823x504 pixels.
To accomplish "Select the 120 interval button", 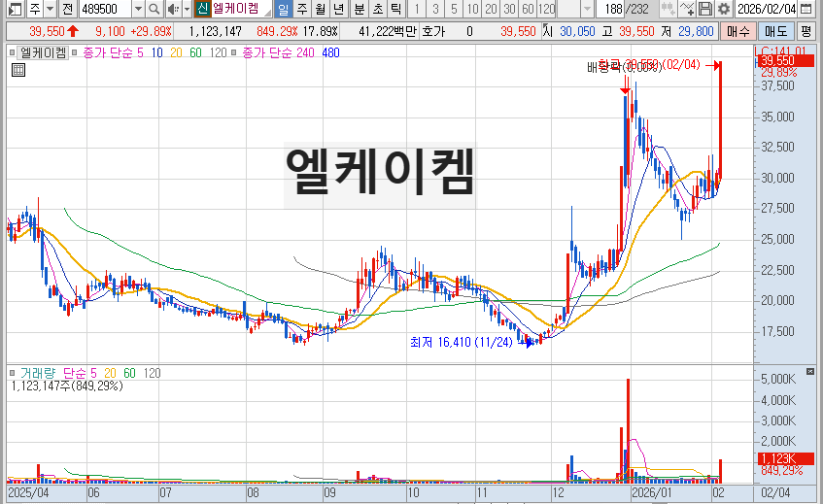I will (546, 9).
